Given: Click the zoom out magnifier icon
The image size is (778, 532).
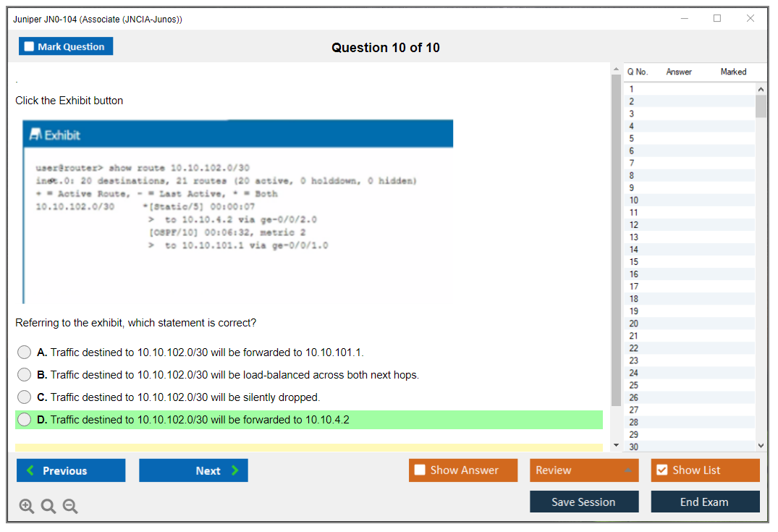Looking at the screenshot, I should click(70, 507).
